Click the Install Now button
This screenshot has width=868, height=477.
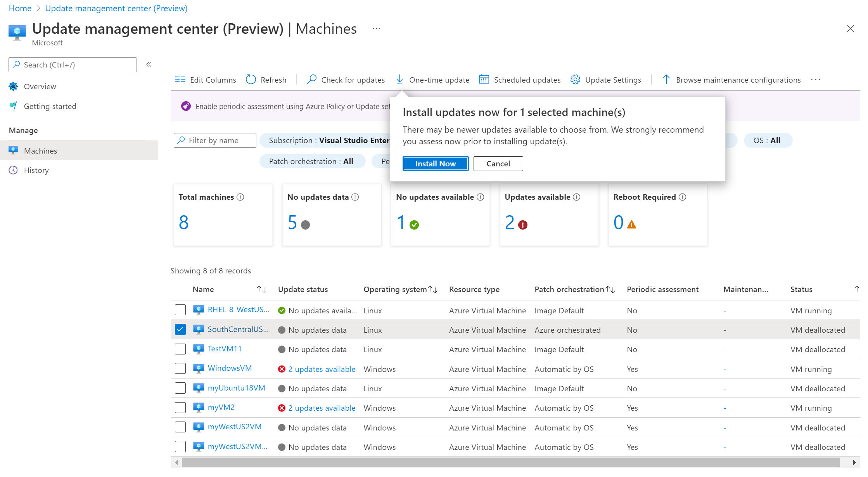point(435,164)
